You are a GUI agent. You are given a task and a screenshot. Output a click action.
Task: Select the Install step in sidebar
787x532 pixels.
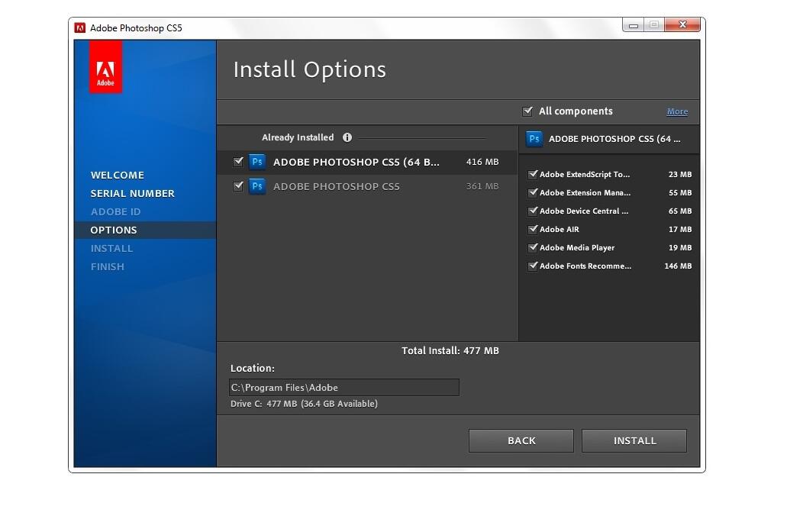coord(111,248)
